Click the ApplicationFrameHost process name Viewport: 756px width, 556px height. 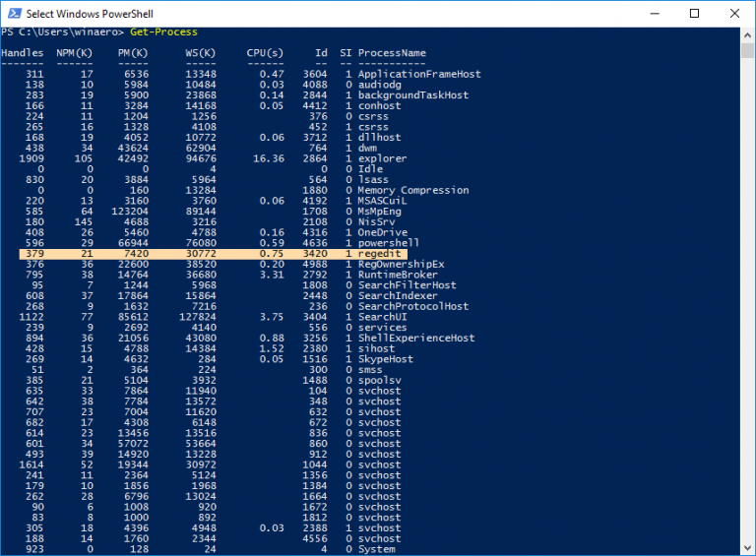(418, 75)
